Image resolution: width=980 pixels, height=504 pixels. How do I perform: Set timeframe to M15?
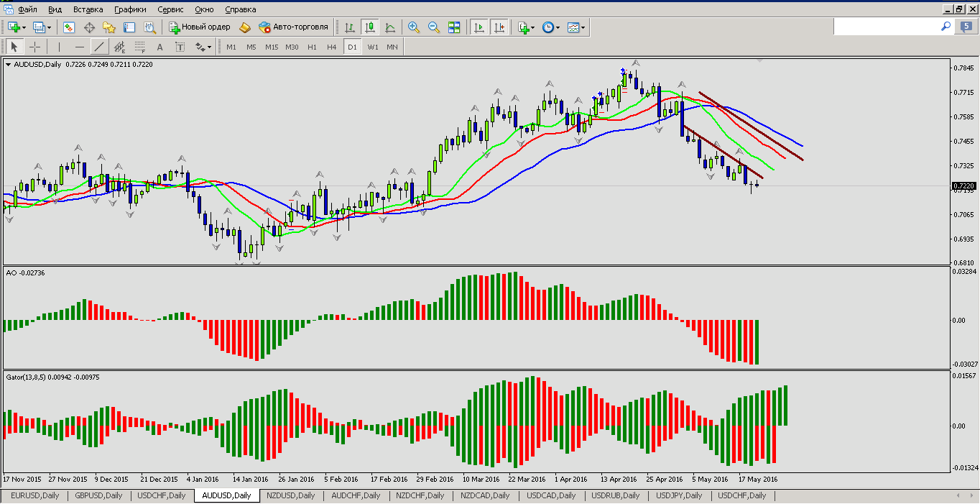[271, 47]
